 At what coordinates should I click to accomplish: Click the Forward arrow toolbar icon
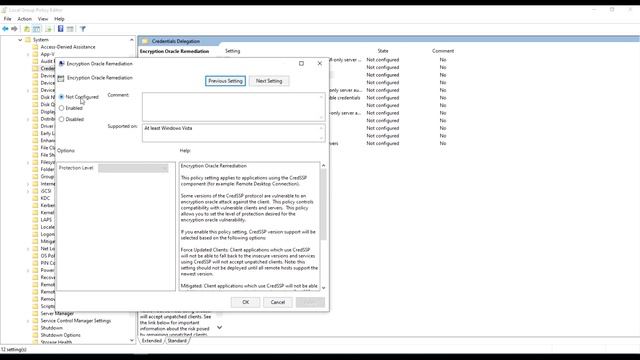click(x=14, y=29)
